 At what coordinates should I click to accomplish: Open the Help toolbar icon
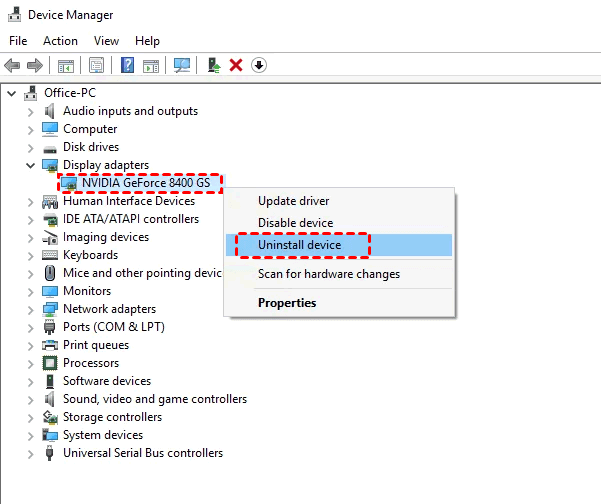128,65
